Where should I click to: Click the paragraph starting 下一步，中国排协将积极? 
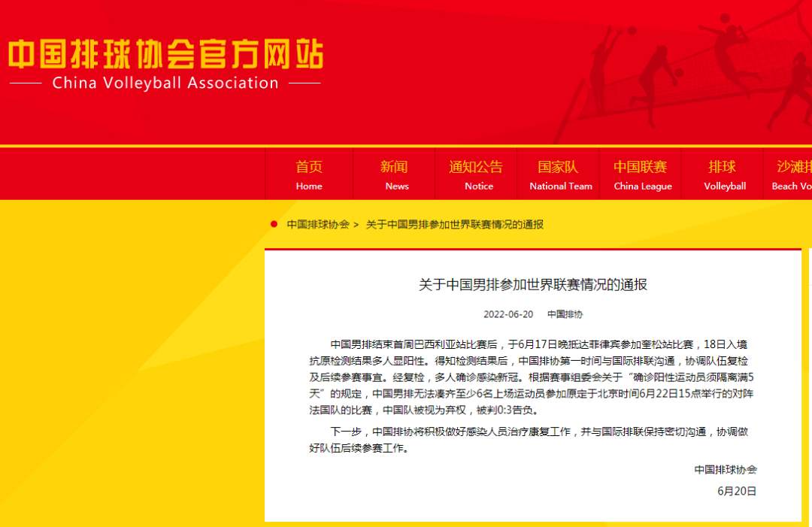click(x=529, y=440)
